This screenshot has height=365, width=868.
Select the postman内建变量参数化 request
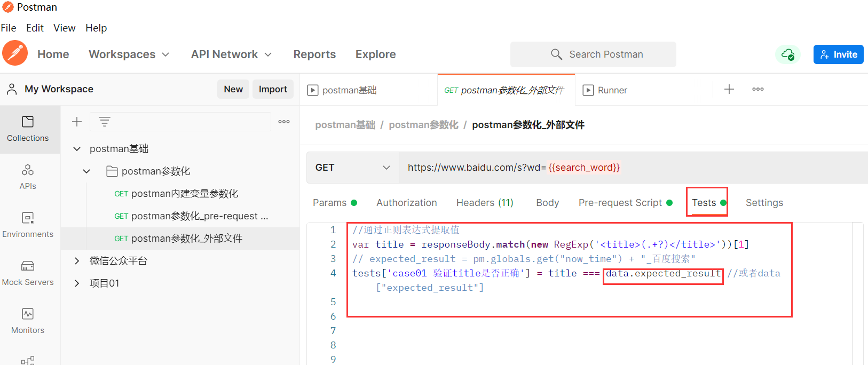(x=184, y=194)
